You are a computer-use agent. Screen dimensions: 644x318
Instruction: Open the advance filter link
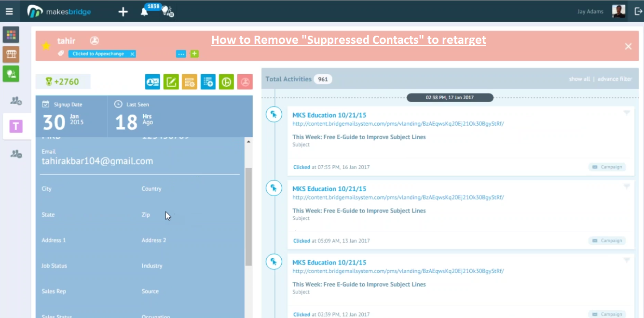coord(615,79)
